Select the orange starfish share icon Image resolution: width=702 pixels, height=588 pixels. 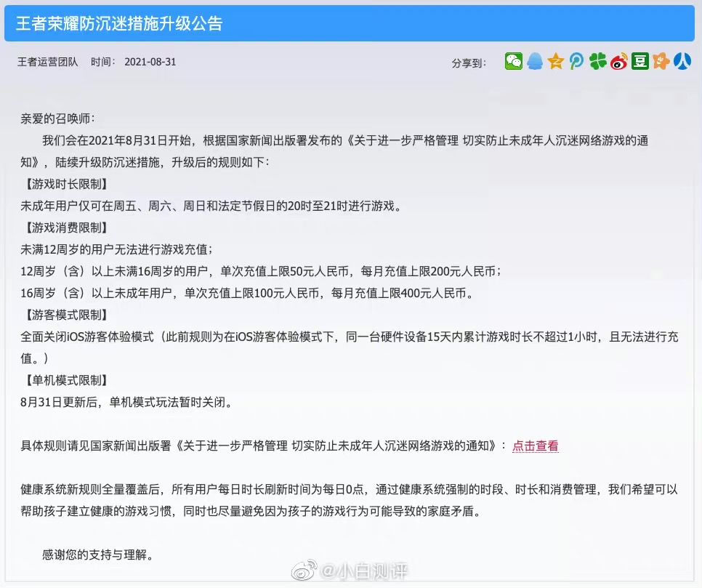[x=661, y=61]
